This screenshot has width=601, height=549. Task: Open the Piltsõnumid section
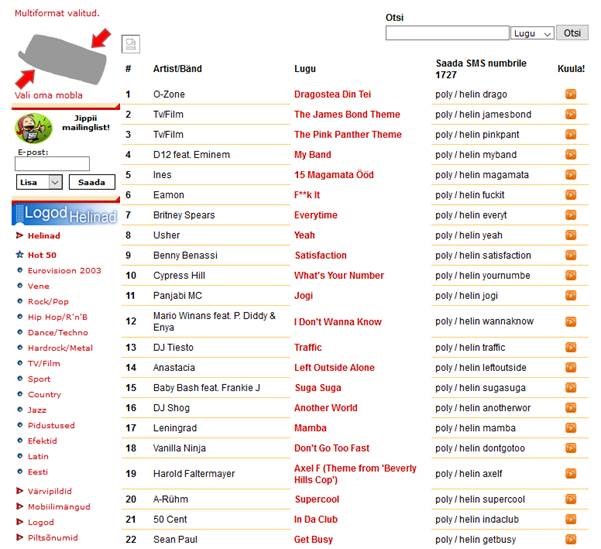click(x=53, y=537)
